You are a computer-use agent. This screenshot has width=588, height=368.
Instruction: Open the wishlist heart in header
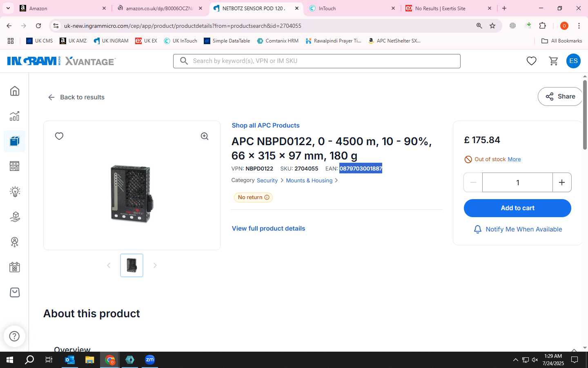531,61
